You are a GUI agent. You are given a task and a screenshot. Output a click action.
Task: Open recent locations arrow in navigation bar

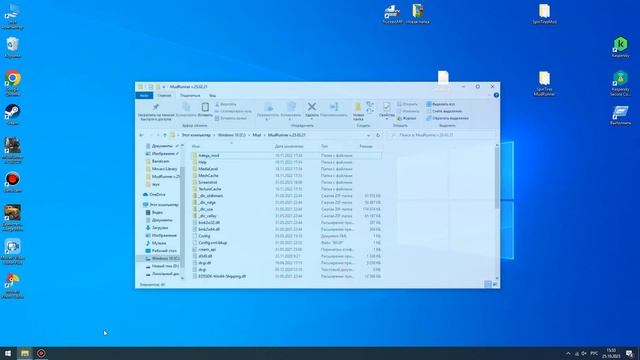point(158,135)
